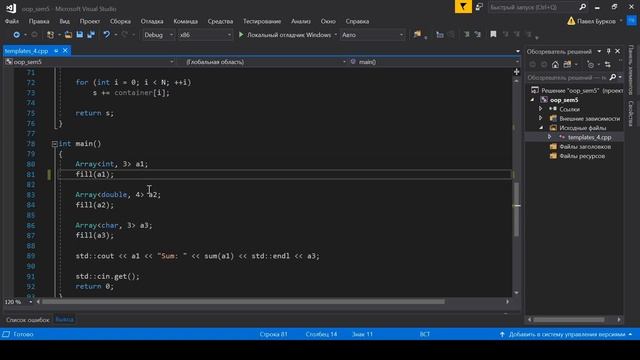Click the editor vertical scrollbar thumb
Screen dimensions: 640x360
516,209
